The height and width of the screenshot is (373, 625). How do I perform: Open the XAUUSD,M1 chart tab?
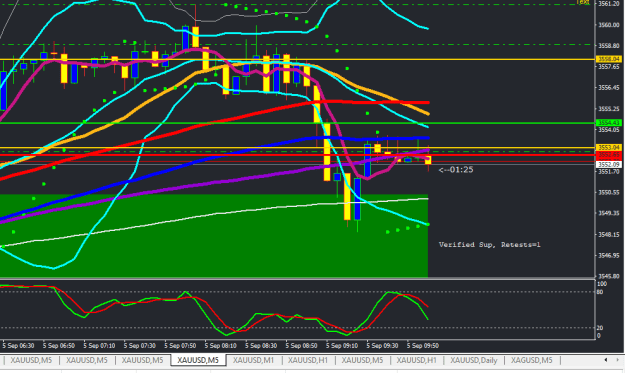(x=254, y=360)
